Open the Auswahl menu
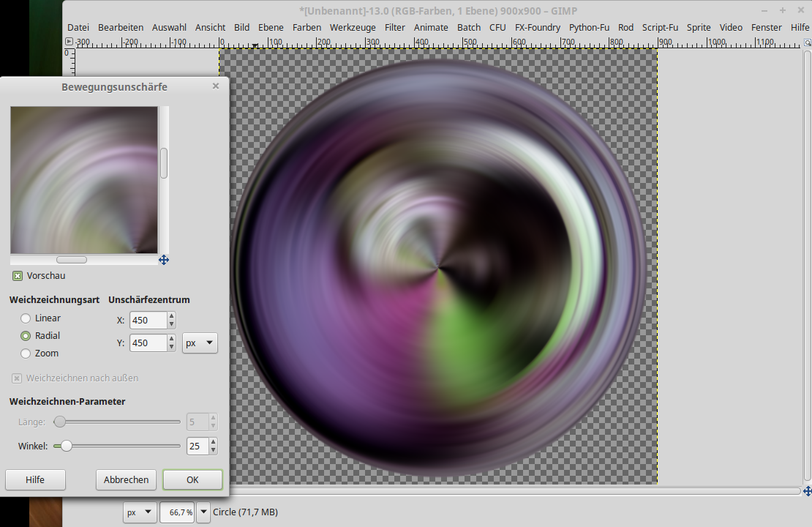 (x=169, y=28)
